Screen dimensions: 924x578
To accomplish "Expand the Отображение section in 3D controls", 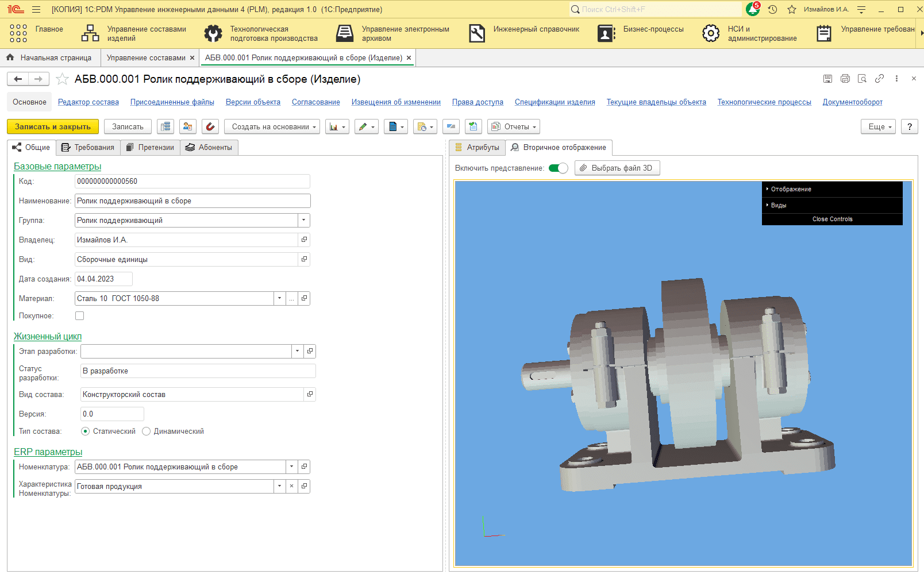I will click(x=832, y=189).
